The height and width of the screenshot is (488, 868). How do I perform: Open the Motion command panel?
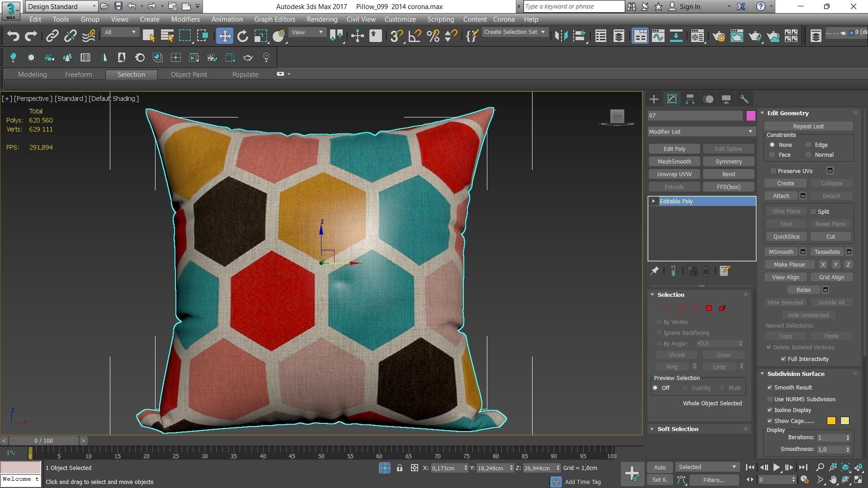pyautogui.click(x=708, y=99)
